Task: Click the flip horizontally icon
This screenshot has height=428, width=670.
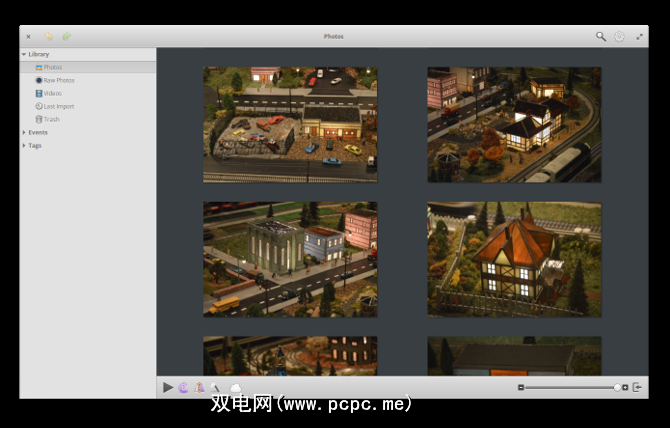Action: [199, 387]
